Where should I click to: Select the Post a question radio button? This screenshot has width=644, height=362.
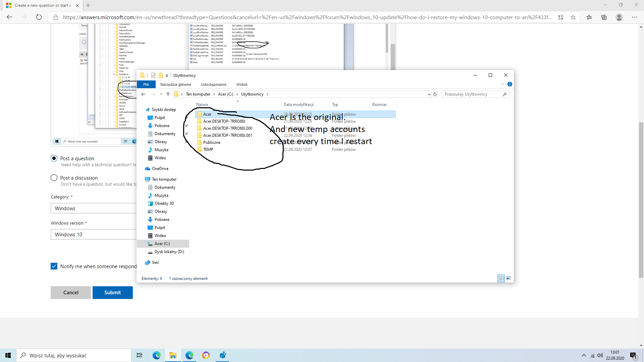(54, 158)
